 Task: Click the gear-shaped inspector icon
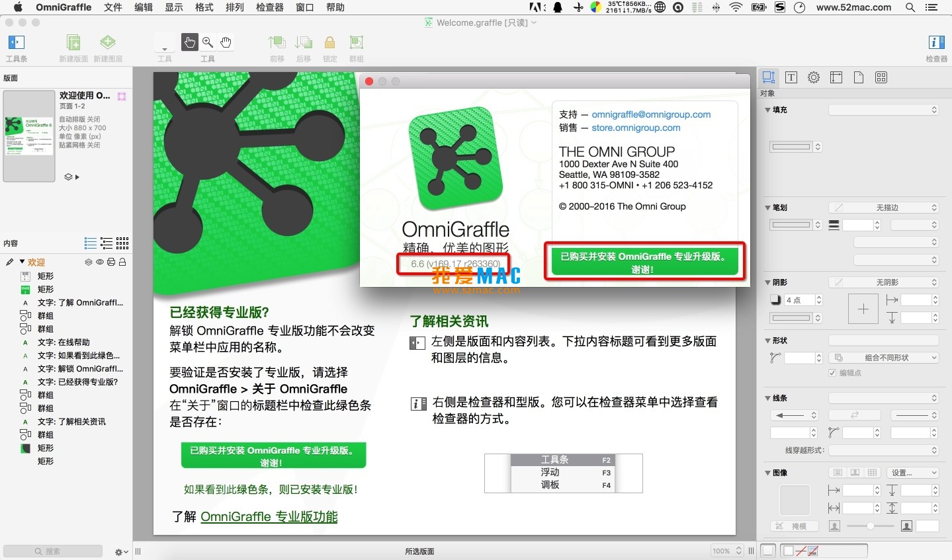(813, 77)
